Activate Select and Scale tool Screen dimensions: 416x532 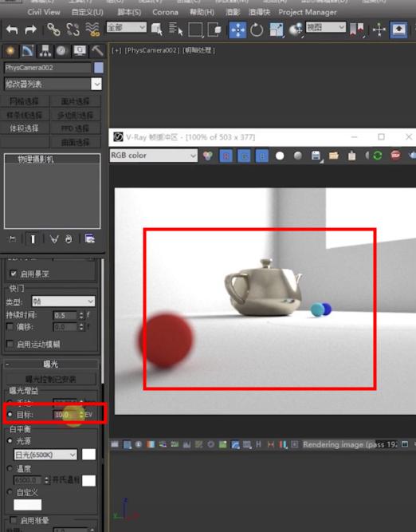coord(277,30)
